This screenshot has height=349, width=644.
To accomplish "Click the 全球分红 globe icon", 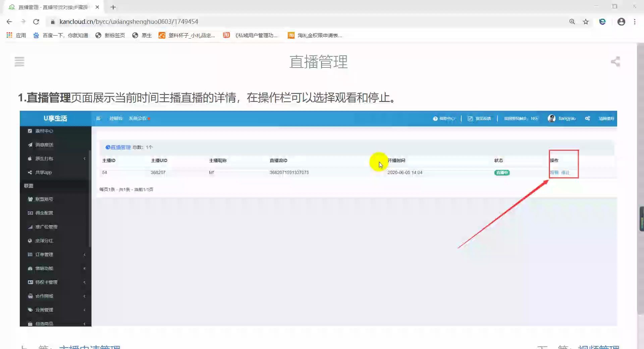I will point(30,241).
